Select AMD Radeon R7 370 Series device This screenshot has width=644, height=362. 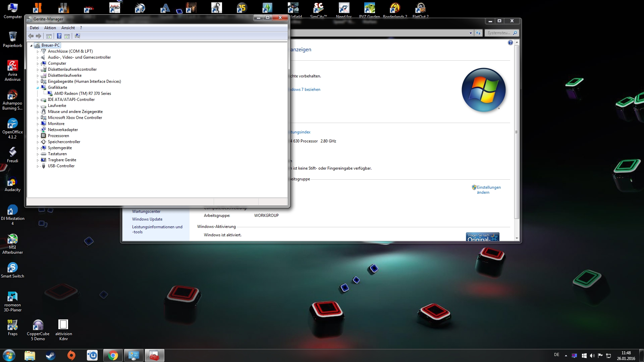point(83,94)
